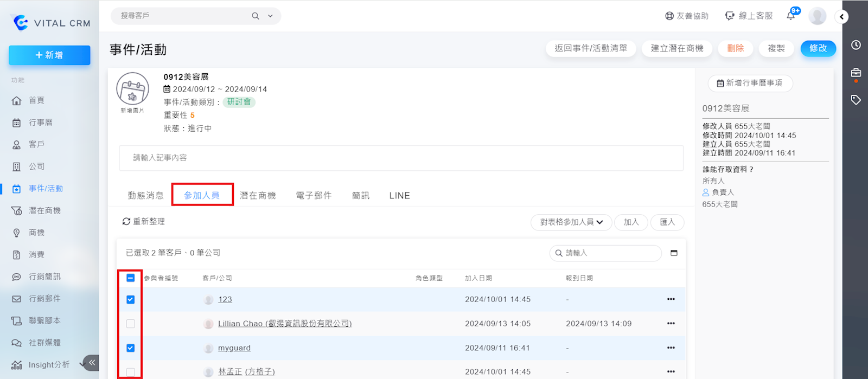The width and height of the screenshot is (868, 379).
Task: Switch to the 潛在商機 tab
Action: pos(258,196)
